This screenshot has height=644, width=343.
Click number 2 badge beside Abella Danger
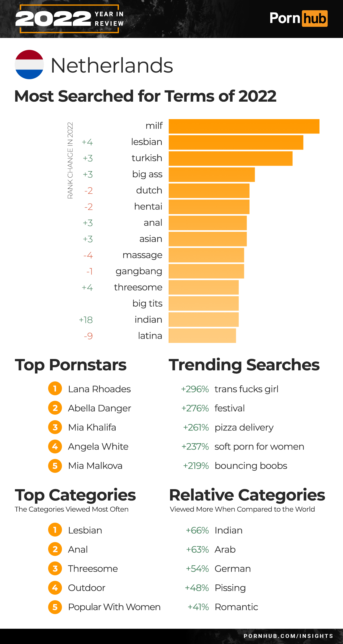55,408
